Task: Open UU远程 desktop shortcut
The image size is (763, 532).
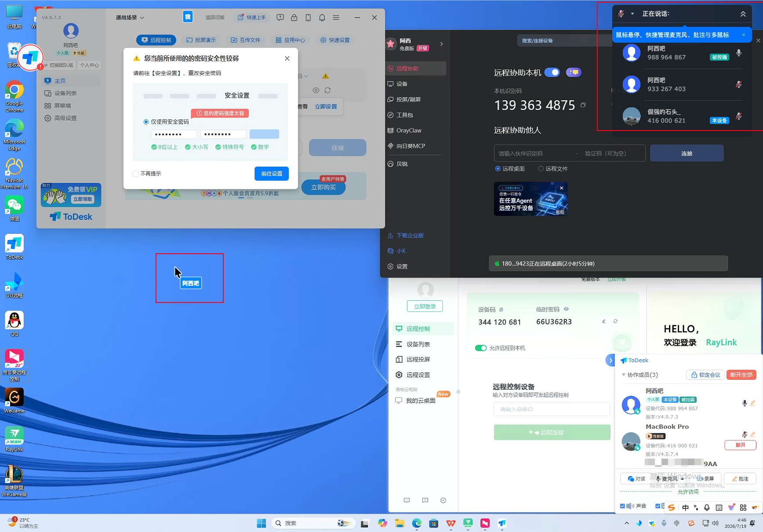Action: (15, 285)
